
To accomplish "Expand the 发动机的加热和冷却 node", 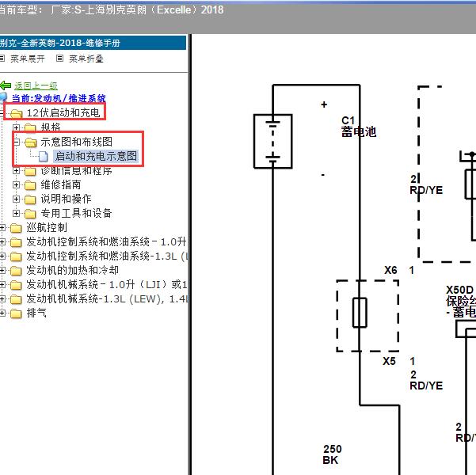I will pos(2,271).
